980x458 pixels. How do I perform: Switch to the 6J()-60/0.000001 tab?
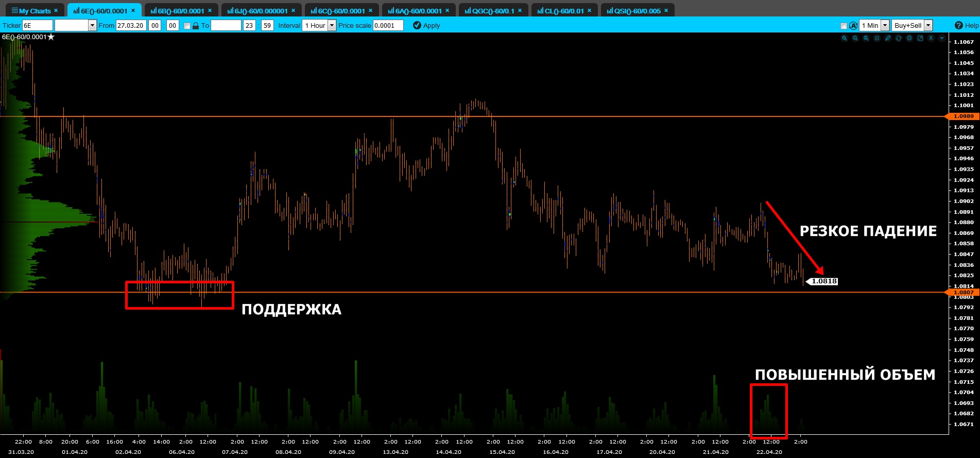261,11
